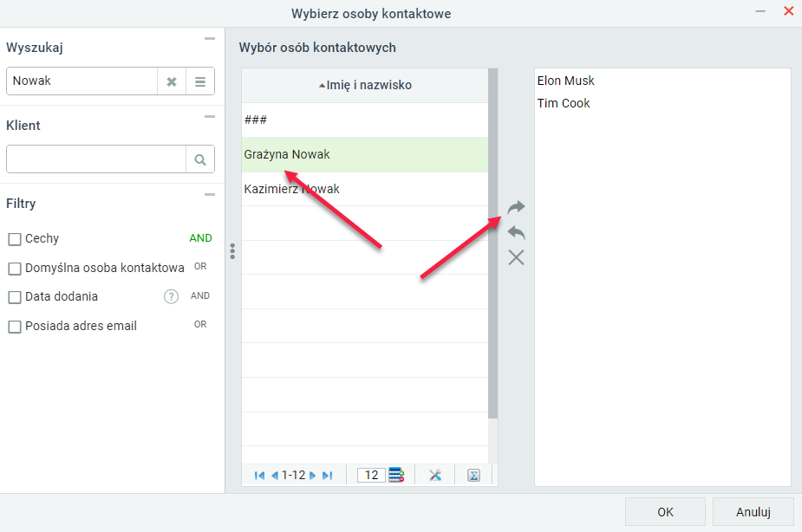Toggle OR operator for Posiada adres email

tap(200, 325)
